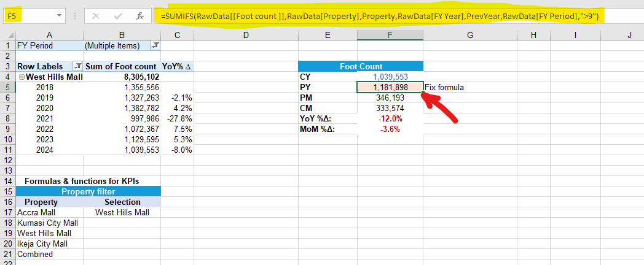Click the Property filter blue header
Screen dimensions: 644x265
click(x=88, y=191)
